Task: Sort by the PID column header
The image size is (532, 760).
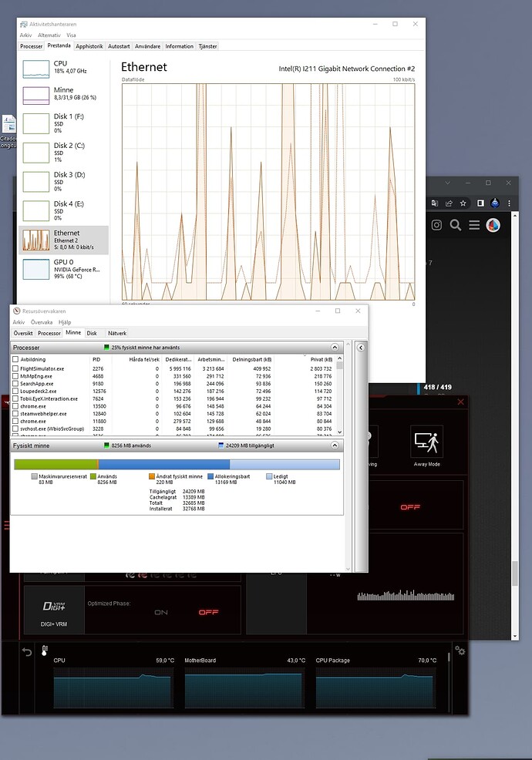Action: pyautogui.click(x=101, y=360)
